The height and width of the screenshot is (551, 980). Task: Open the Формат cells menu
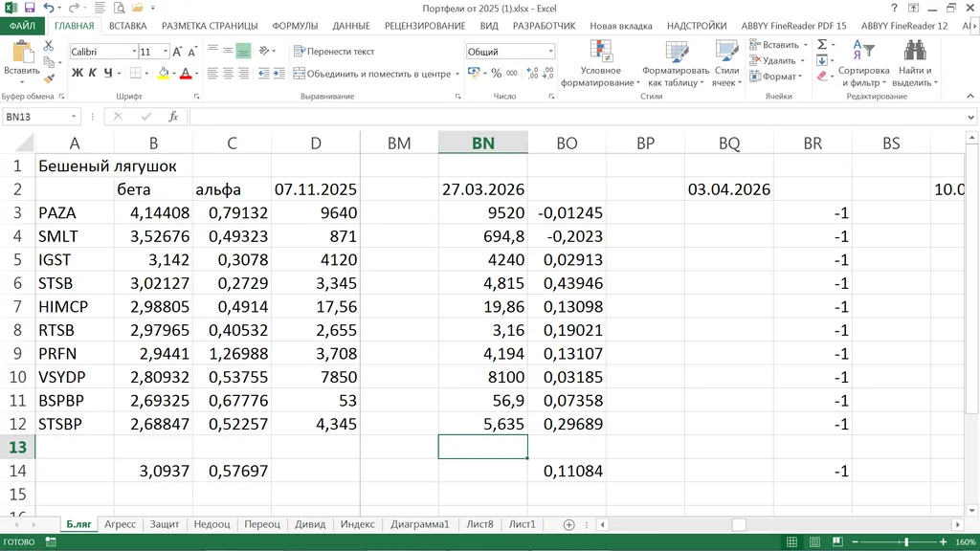click(775, 77)
